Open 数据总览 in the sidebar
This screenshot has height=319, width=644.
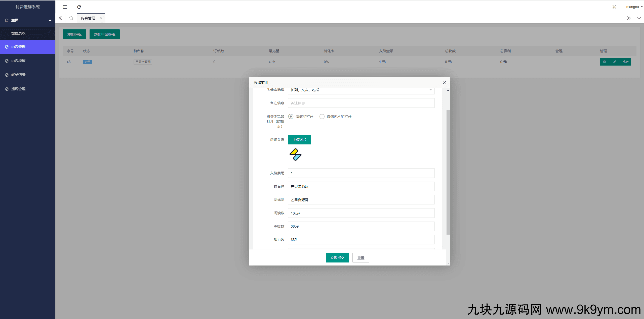tap(28, 33)
